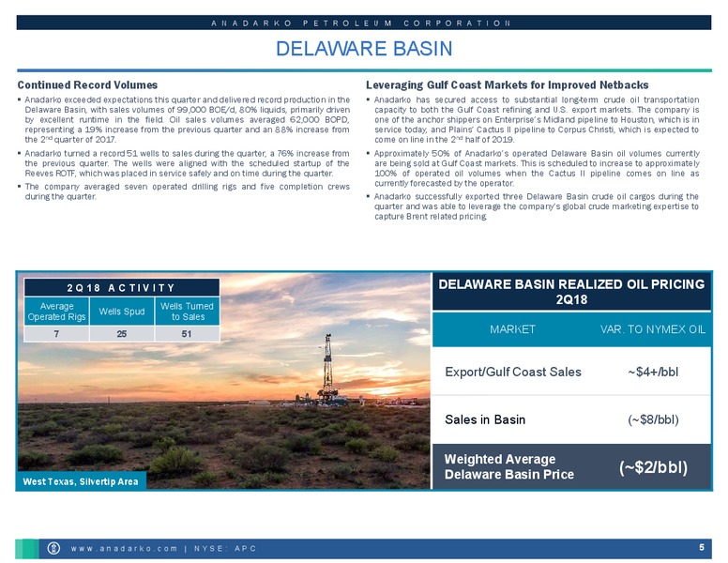Click the NYSE: APC footer text
The width and height of the screenshot is (728, 563).
coord(225,549)
